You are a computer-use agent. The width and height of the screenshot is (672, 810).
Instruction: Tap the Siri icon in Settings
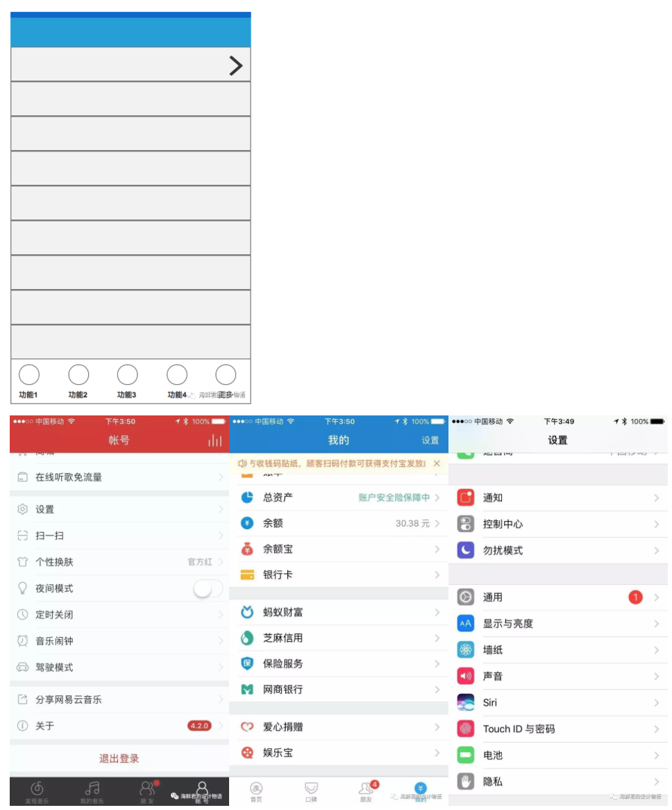(x=466, y=702)
